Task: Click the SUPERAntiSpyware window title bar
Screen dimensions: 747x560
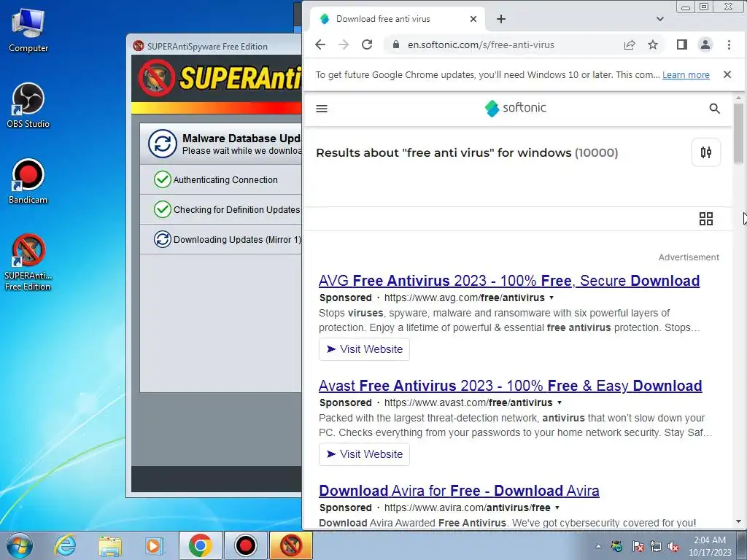Action: (216, 46)
